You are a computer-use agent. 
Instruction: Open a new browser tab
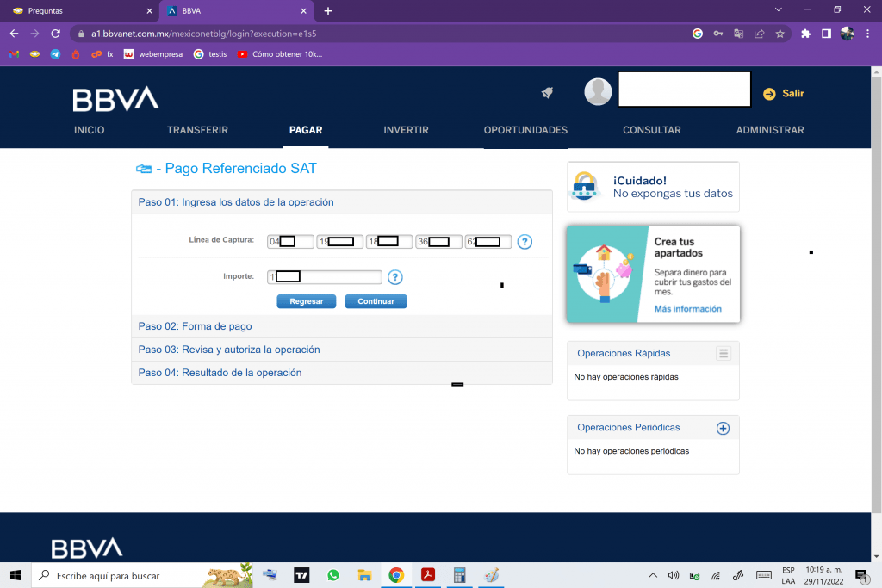pos(328,10)
